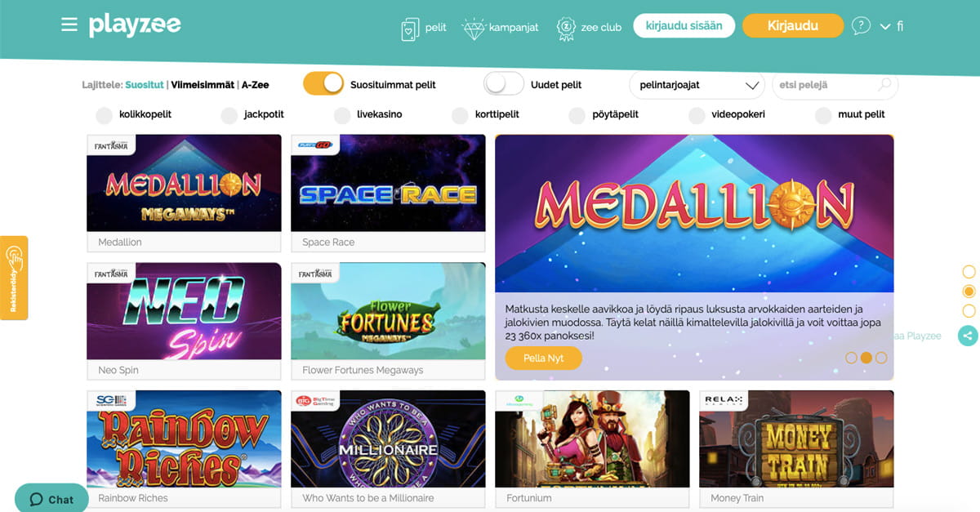Screen dimensions: 980x512
Task: Disable the Suosituimmat pelit toggle
Action: pyautogui.click(x=323, y=84)
